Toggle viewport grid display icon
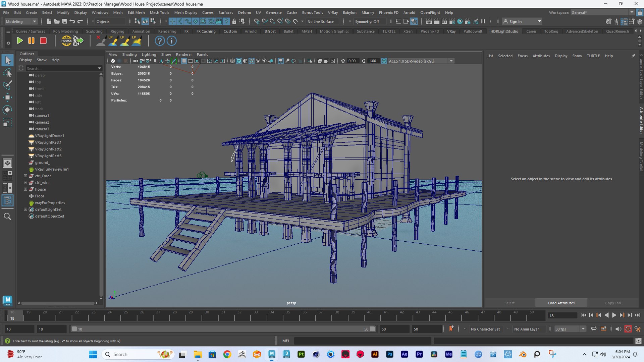The image size is (644, 362). click(x=184, y=61)
